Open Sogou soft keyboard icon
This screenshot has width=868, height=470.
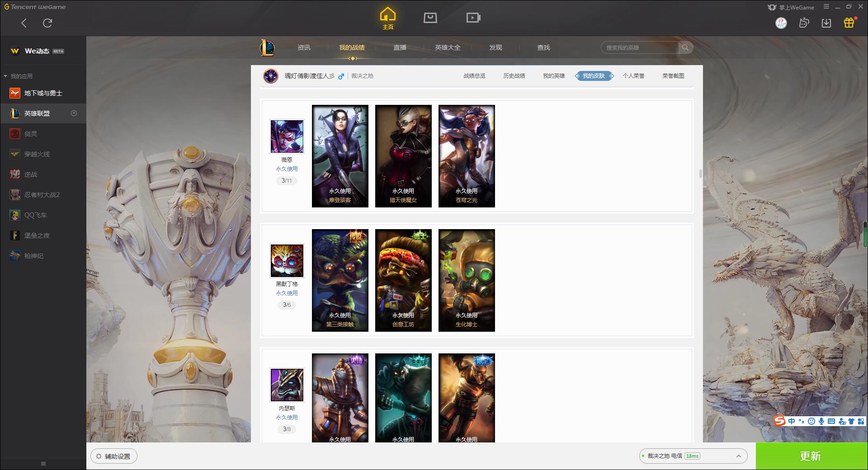pyautogui.click(x=831, y=421)
